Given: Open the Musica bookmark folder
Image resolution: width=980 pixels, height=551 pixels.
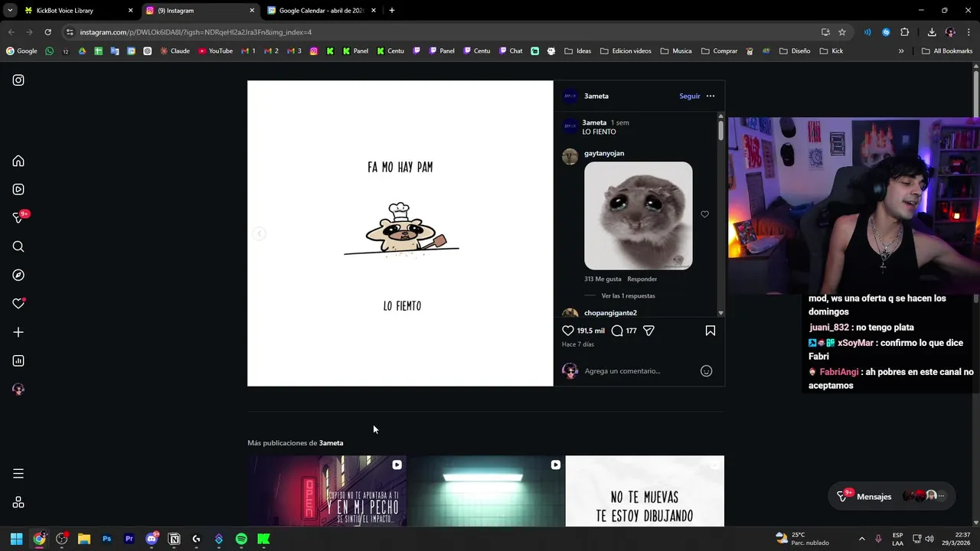Looking at the screenshot, I should (676, 51).
